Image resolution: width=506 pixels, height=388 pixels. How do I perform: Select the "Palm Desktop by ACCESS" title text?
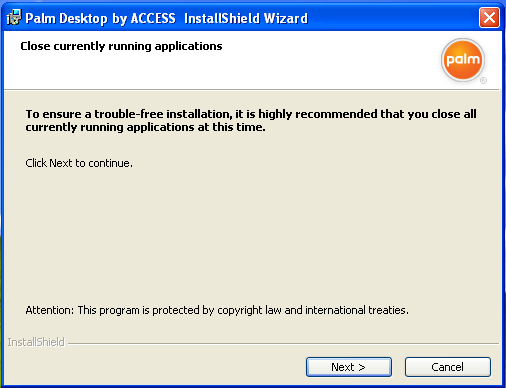100,18
